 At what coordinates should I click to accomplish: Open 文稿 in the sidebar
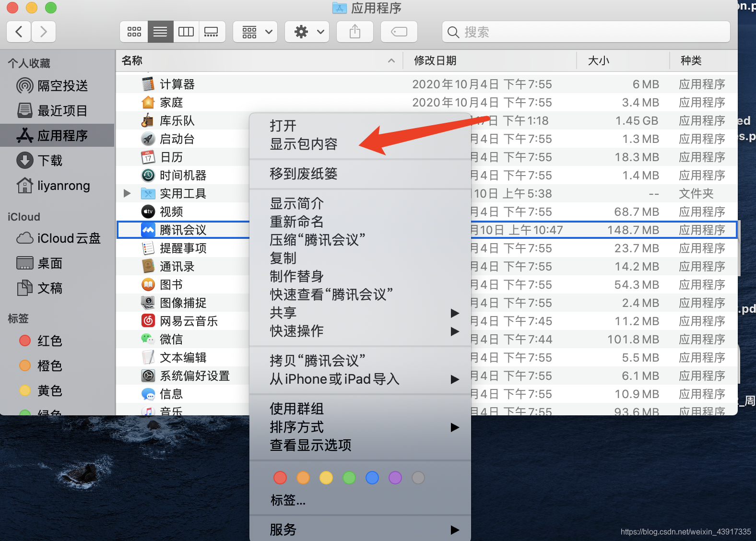(58, 288)
